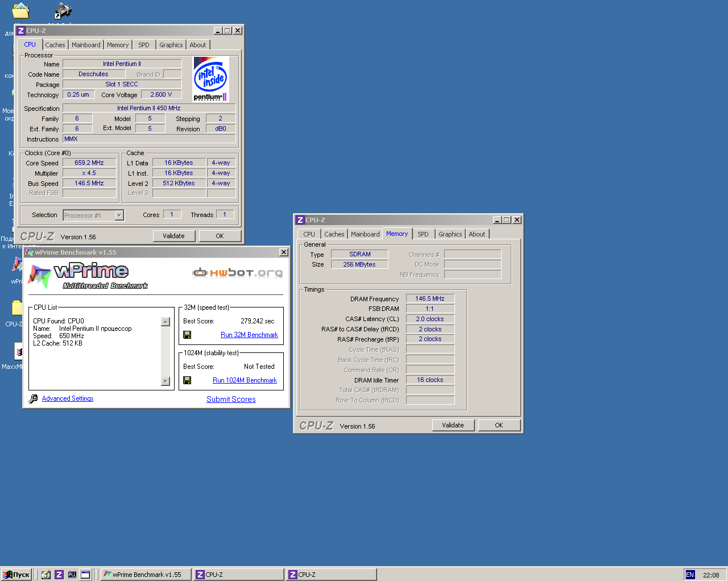Select the SPD tab in the Timings window

click(x=423, y=234)
